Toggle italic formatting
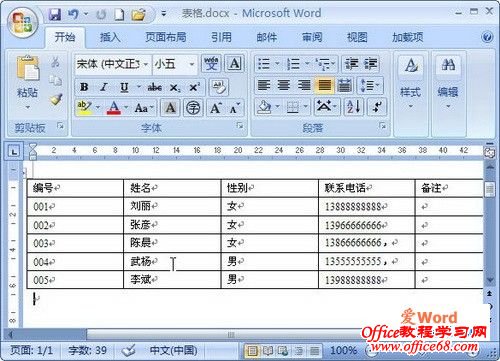The width and height of the screenshot is (500, 361). tap(104, 87)
